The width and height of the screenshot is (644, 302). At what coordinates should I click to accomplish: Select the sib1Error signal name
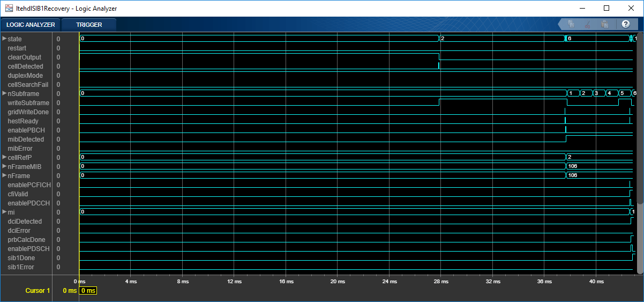[x=20, y=267]
